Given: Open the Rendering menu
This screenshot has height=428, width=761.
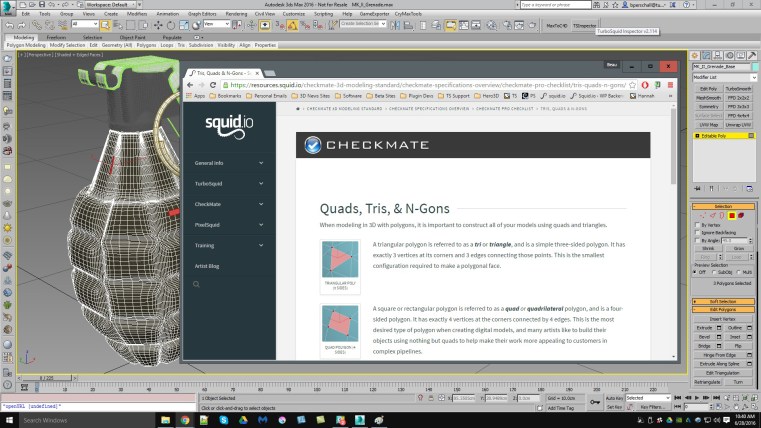Looking at the screenshot, I should click(236, 14).
